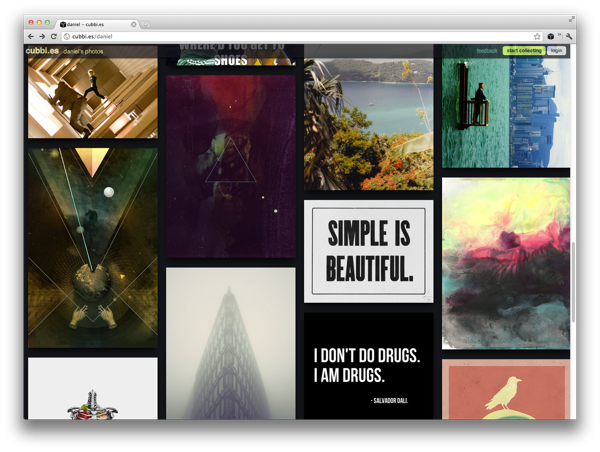Click the cube extension icon in toolbar
Screen dimensions: 600x452
pyautogui.click(x=552, y=36)
